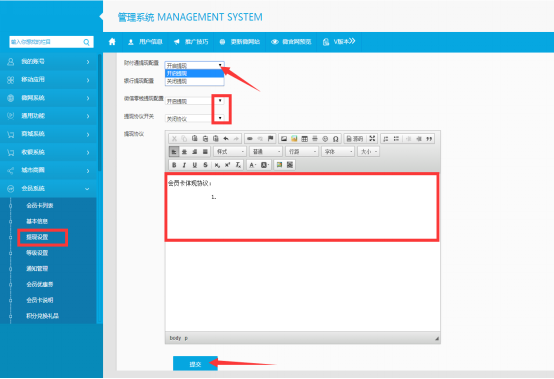Open 会员卡说明 in the sidebar
The height and width of the screenshot is (379, 554).
coord(40,300)
